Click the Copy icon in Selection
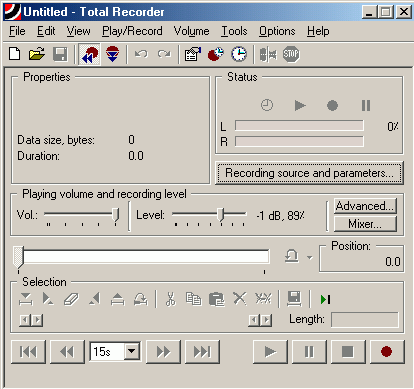Screen dimensions: 414x389 (194, 299)
